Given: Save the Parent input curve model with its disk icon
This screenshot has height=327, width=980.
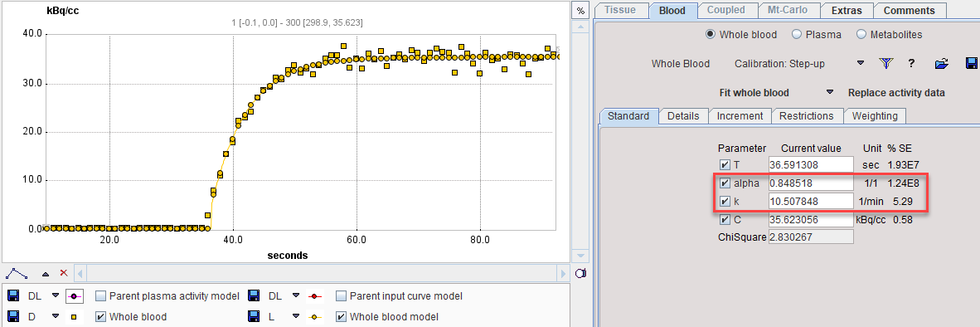Looking at the screenshot, I should tap(254, 295).
